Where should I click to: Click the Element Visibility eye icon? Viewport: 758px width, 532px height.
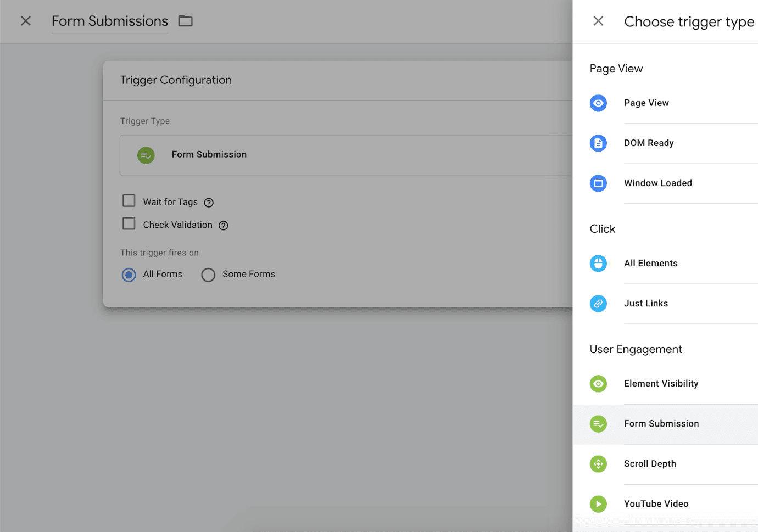tap(598, 384)
